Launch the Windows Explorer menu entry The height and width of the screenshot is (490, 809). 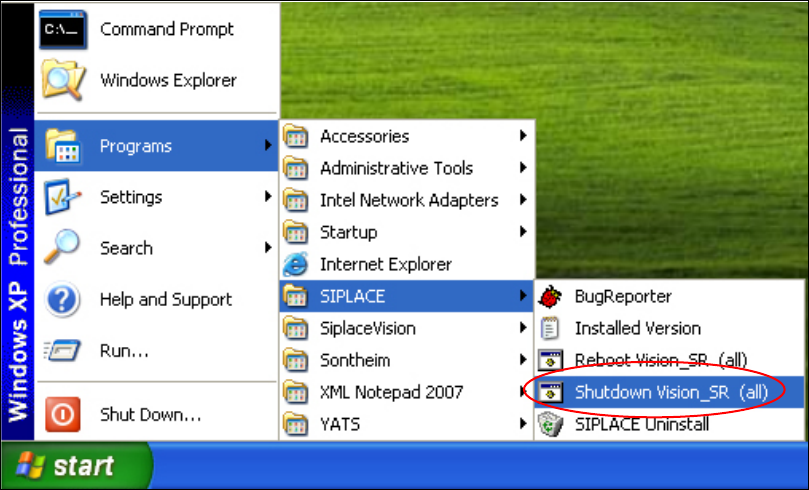pos(157,80)
